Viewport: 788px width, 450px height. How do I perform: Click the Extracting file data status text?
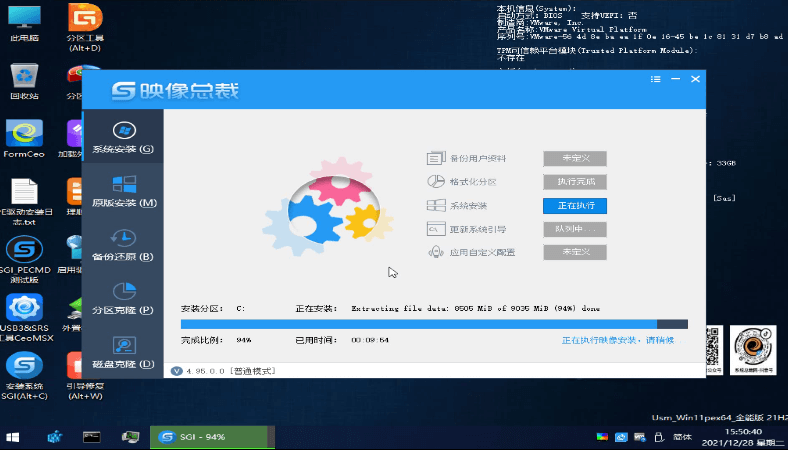tap(475, 308)
